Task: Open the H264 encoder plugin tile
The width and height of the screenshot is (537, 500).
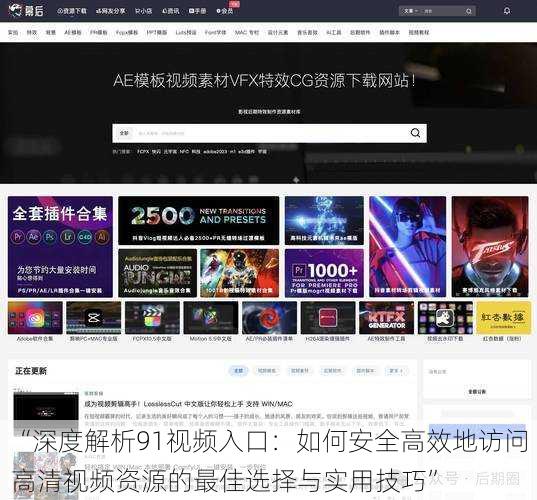Action: [328, 318]
